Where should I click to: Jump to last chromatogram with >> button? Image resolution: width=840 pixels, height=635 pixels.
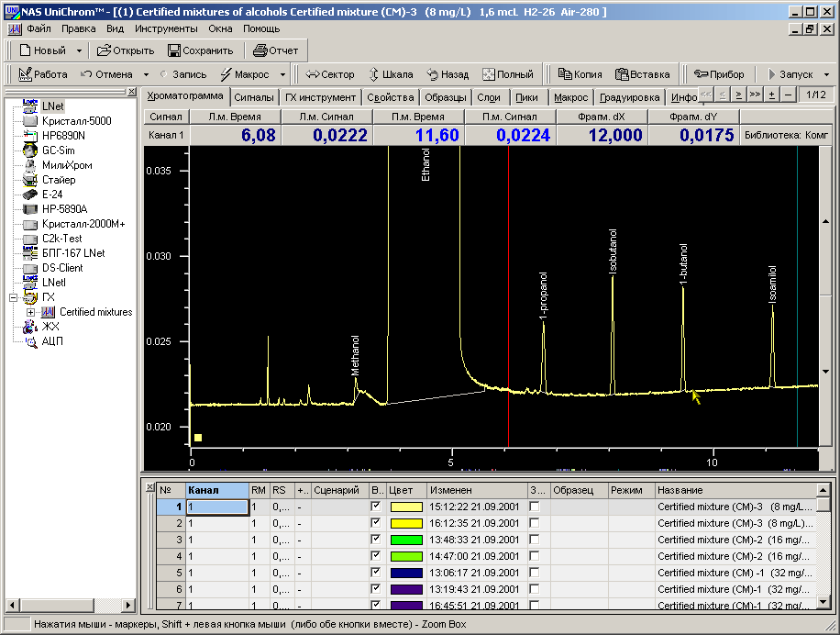pyautogui.click(x=756, y=95)
